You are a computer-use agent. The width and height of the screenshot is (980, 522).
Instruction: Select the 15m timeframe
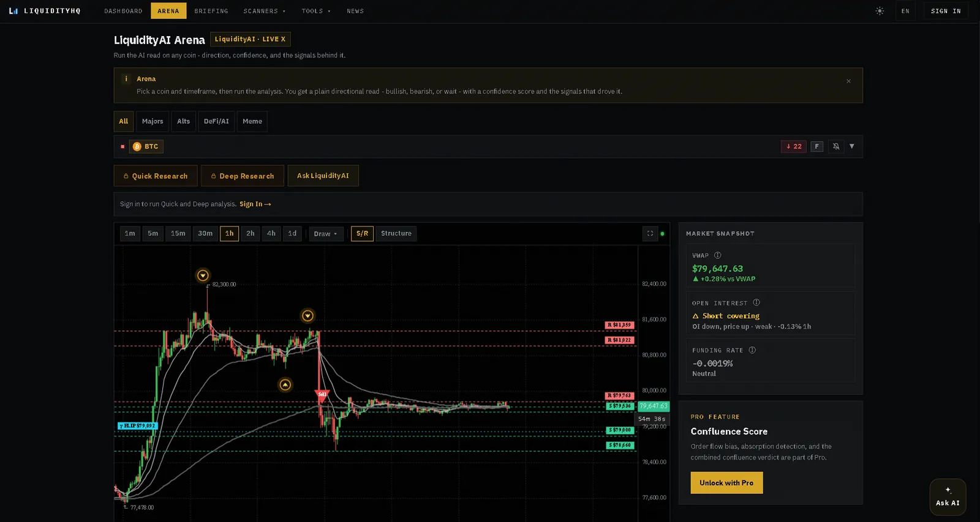click(x=178, y=233)
